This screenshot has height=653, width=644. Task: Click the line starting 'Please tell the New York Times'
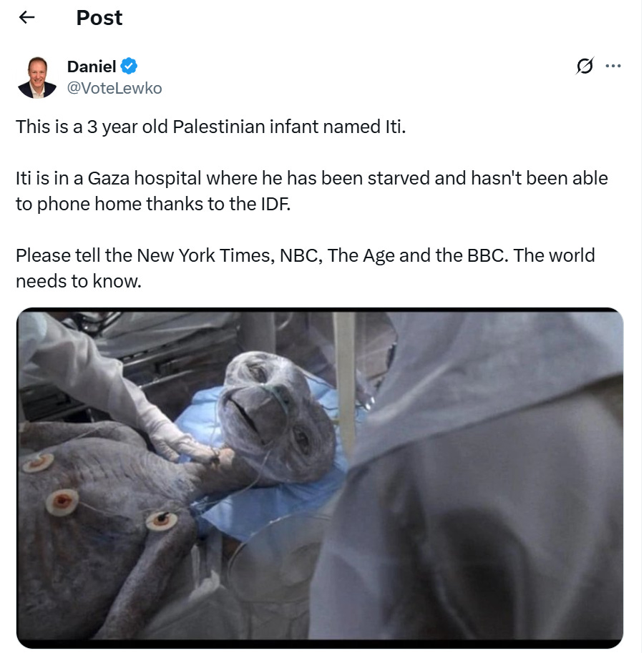click(x=306, y=255)
